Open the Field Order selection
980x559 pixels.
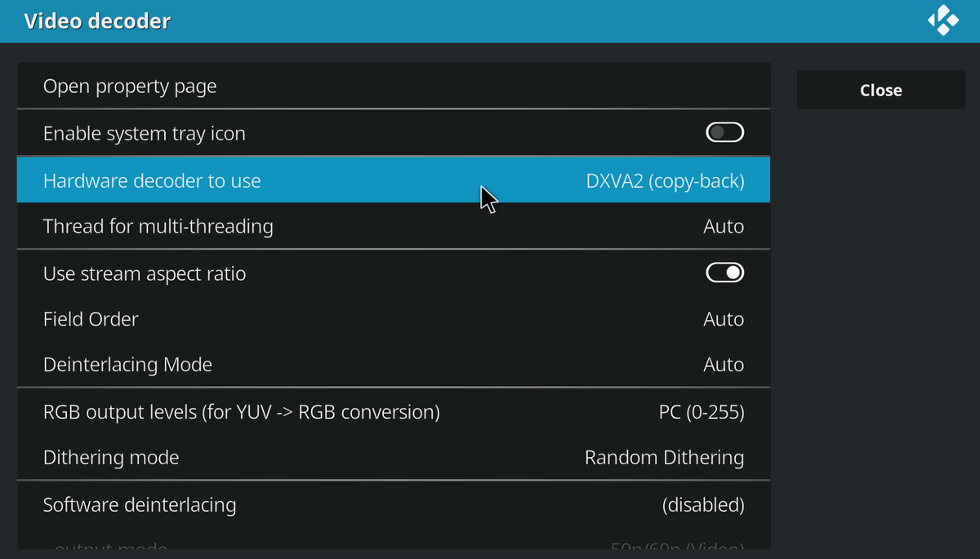click(392, 318)
